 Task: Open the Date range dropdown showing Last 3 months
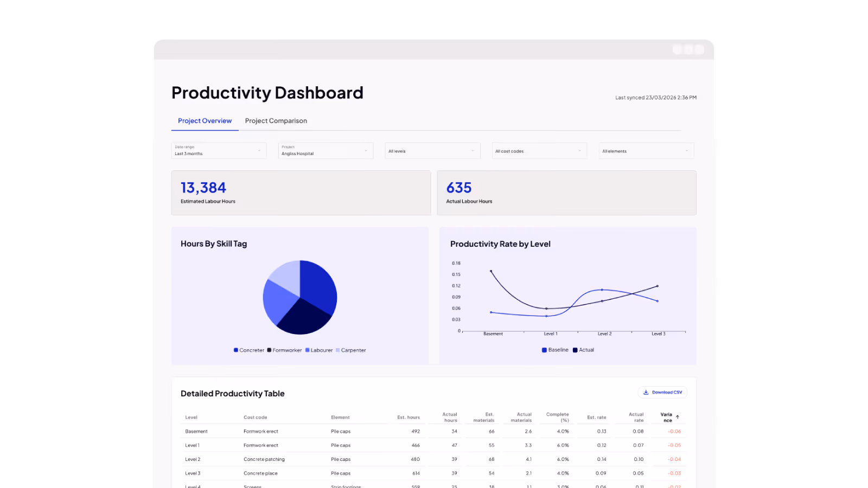point(219,150)
